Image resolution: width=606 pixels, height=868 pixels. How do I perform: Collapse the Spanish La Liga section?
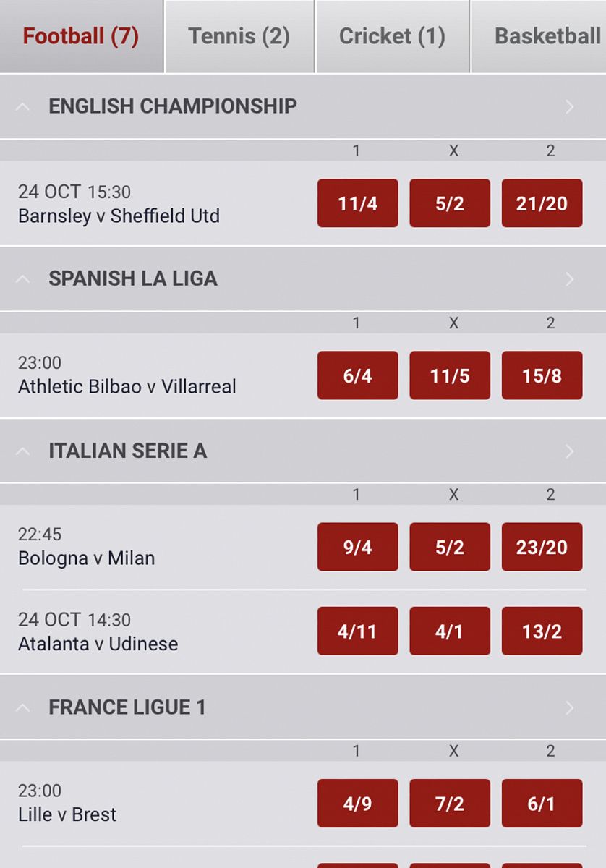click(x=23, y=279)
